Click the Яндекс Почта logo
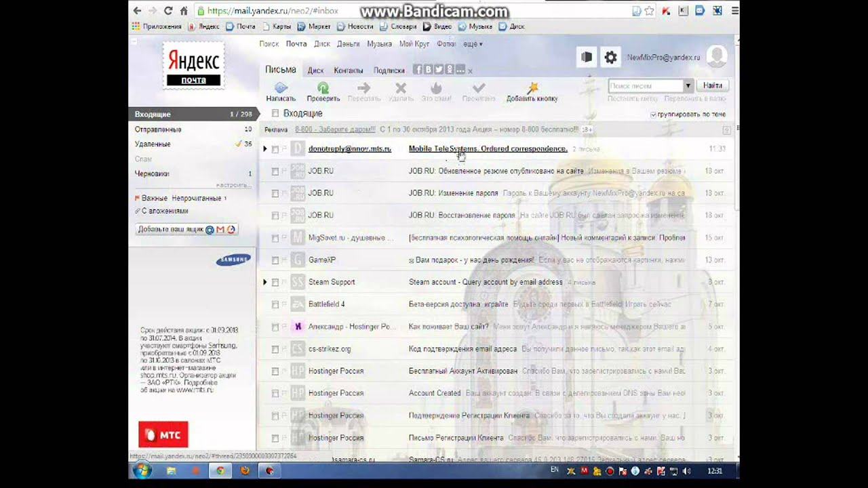This screenshot has height=488, width=868. 194,66
